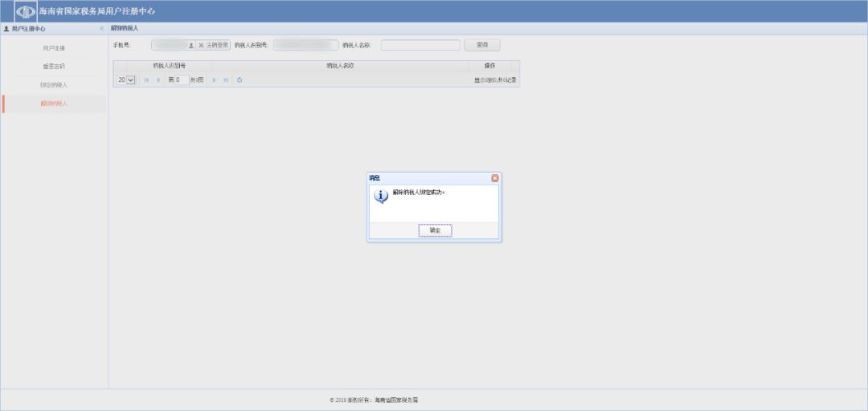Click the 查询 search button
Screen dimensions: 868x411
pos(482,45)
